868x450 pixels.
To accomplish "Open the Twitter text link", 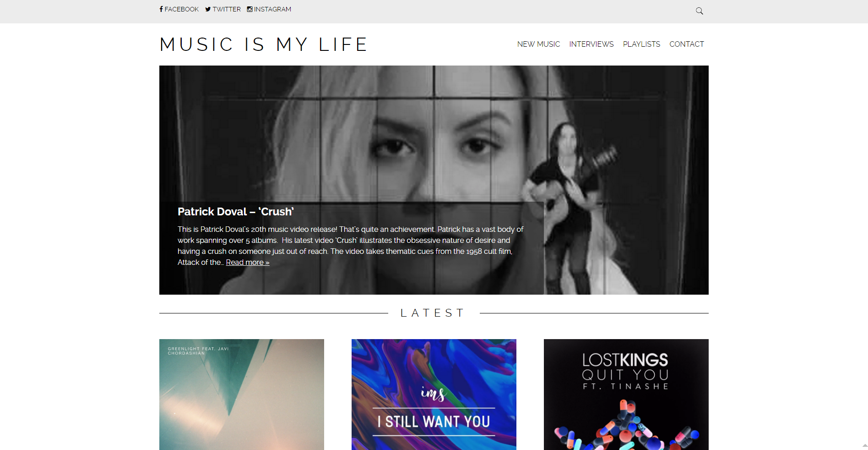I will point(226,9).
